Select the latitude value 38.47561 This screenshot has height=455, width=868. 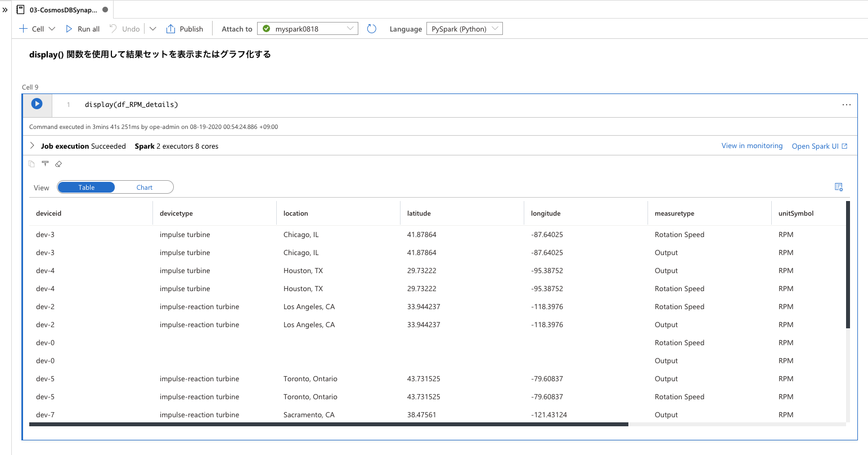tap(422, 415)
